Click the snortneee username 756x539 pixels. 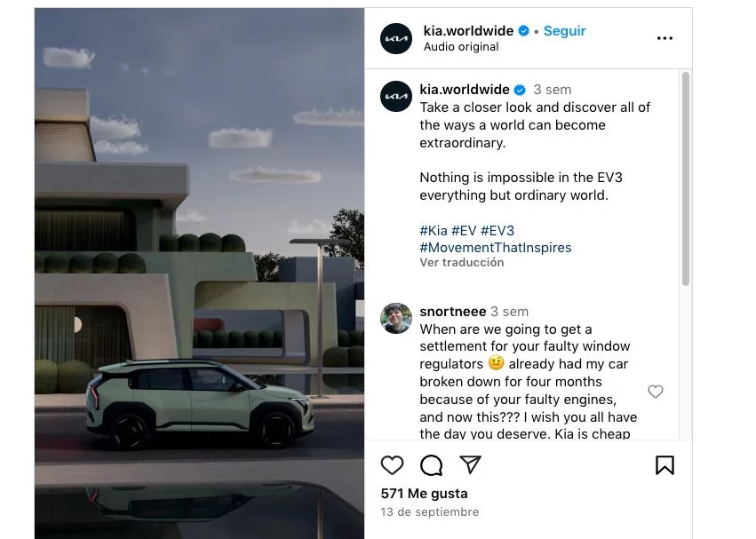tap(453, 312)
